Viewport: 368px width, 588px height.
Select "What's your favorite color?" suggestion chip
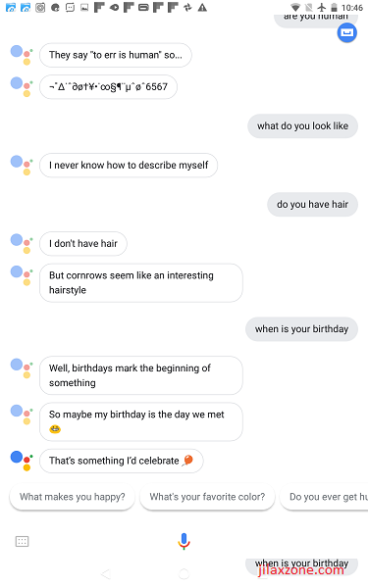tap(207, 497)
